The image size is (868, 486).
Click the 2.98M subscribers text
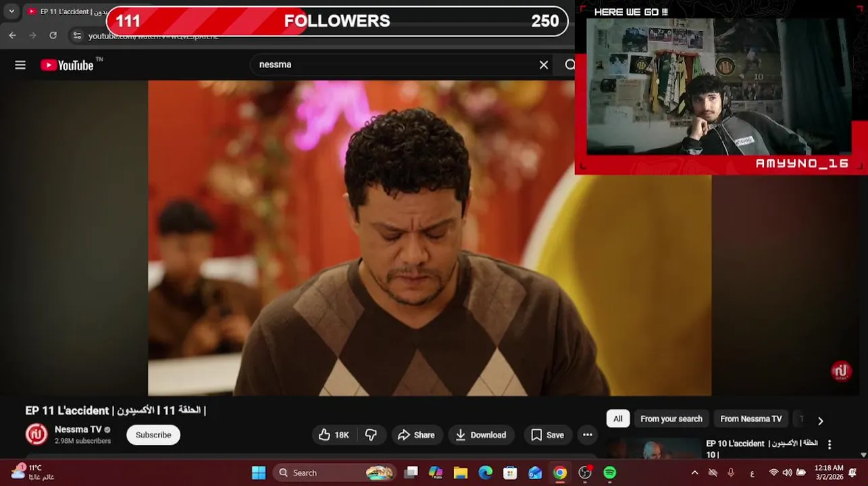[x=82, y=441]
